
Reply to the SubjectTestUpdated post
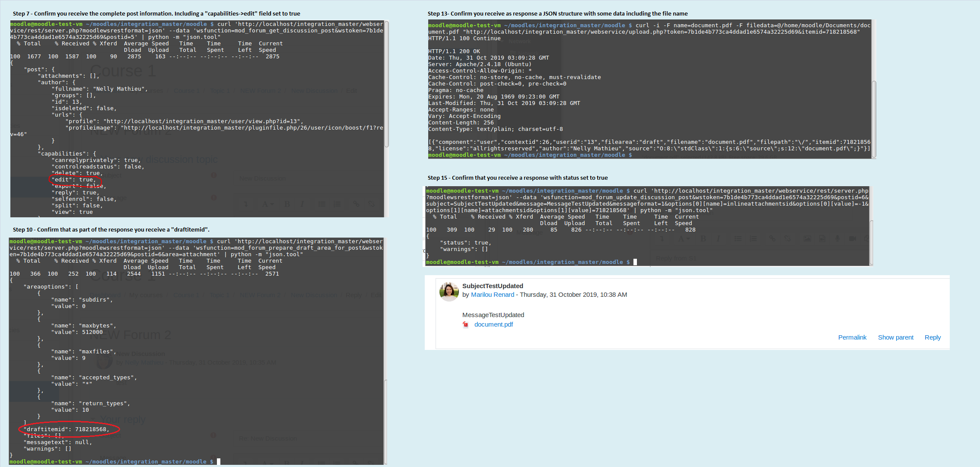[932, 337]
